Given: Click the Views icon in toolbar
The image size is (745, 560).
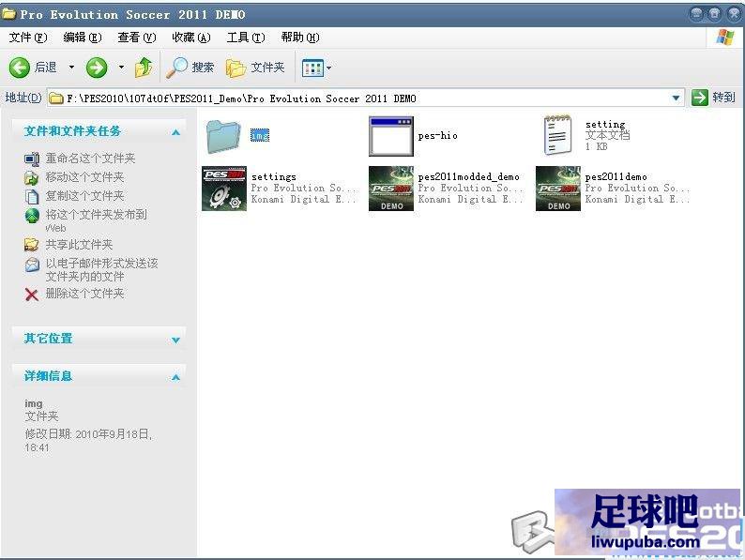Looking at the screenshot, I should click(312, 68).
